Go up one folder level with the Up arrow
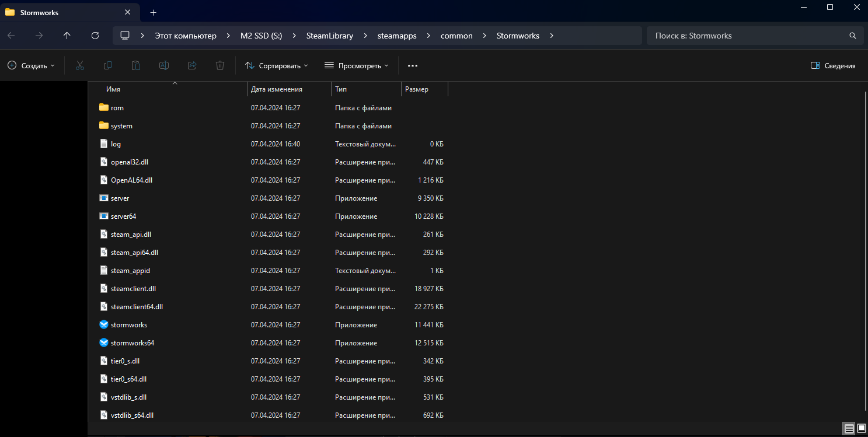Screen dimensions: 868x437 67,36
